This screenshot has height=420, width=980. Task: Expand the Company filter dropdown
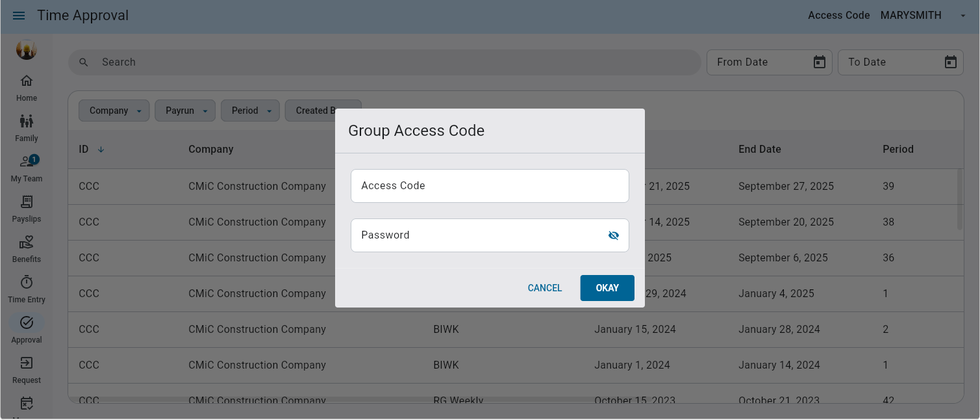114,111
